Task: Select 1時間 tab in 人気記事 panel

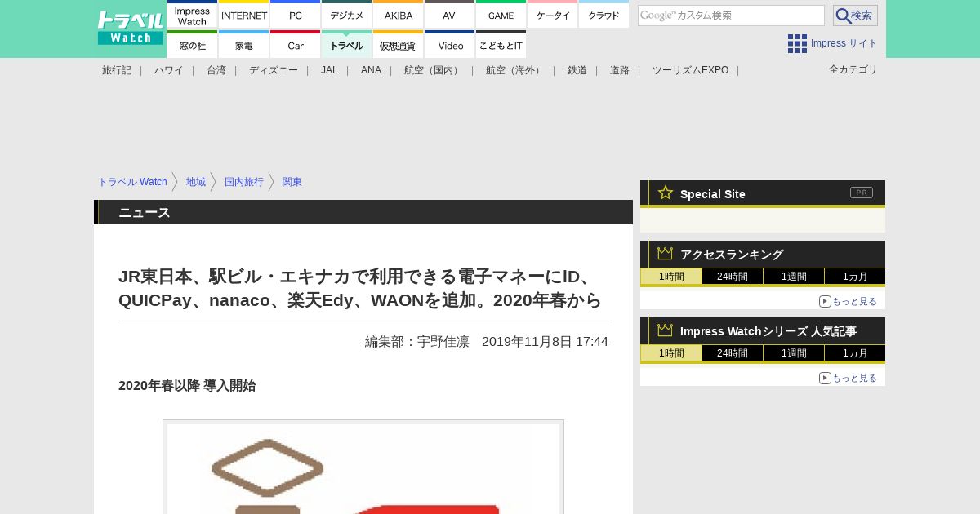Action: point(671,353)
